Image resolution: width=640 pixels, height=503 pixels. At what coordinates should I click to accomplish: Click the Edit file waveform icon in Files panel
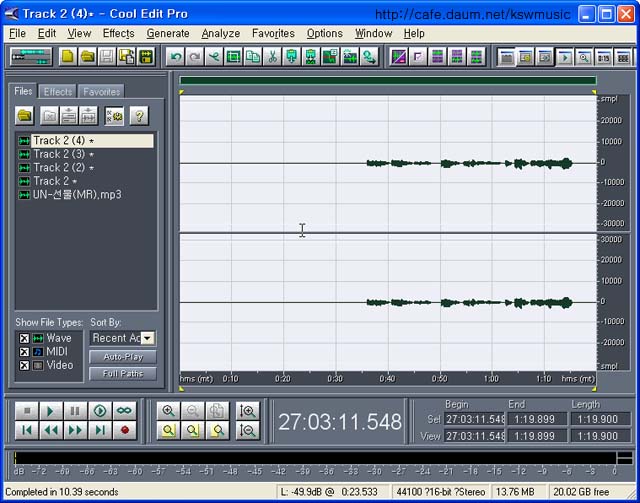click(69, 116)
